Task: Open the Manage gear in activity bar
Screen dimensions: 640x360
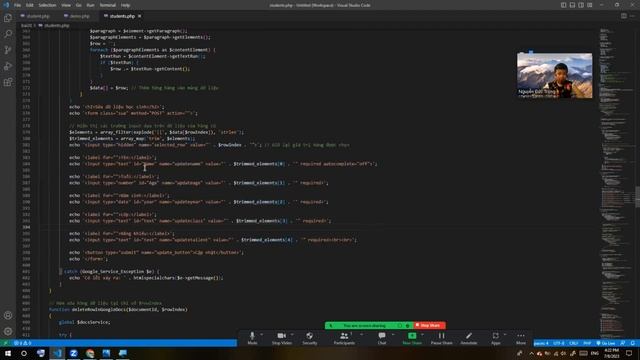Action: tap(8, 331)
